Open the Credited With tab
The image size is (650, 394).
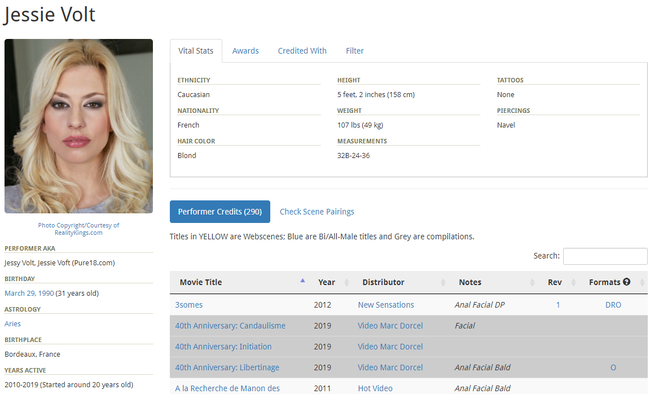[302, 51]
